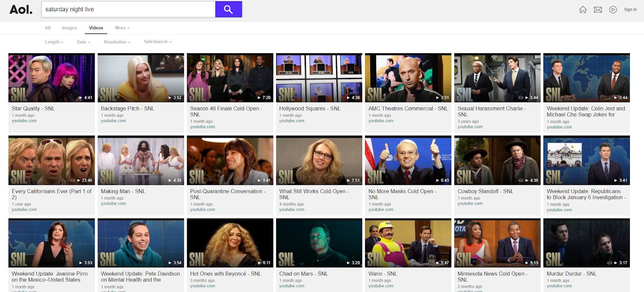Click the purple search magnifier button
The image size is (644, 292).
(229, 9)
